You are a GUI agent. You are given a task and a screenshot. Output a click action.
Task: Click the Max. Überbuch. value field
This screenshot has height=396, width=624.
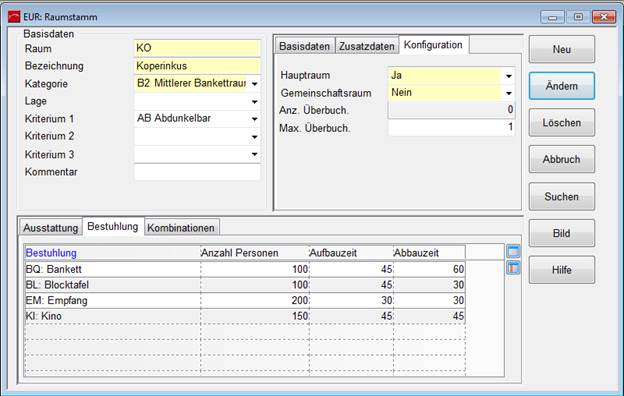coord(451,128)
